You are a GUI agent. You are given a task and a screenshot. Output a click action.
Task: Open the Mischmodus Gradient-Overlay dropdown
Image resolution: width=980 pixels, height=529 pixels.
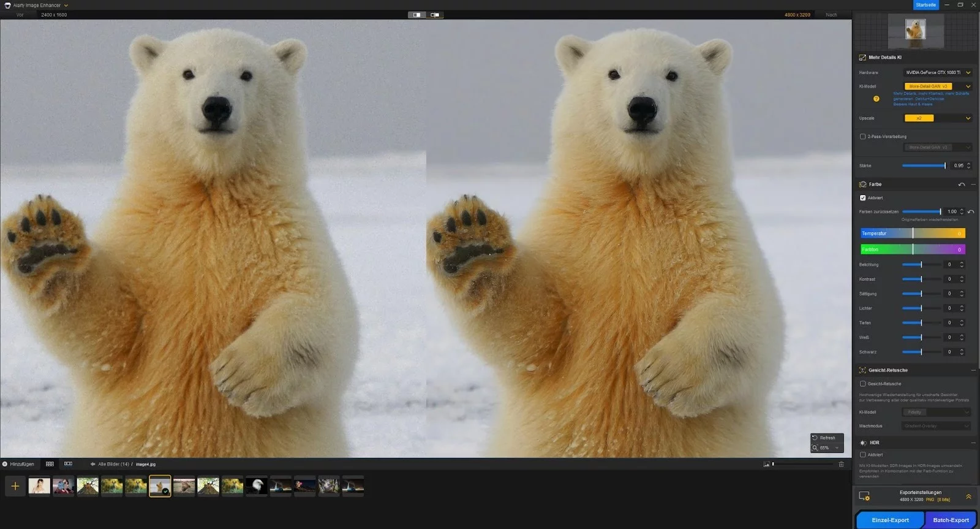click(x=937, y=426)
